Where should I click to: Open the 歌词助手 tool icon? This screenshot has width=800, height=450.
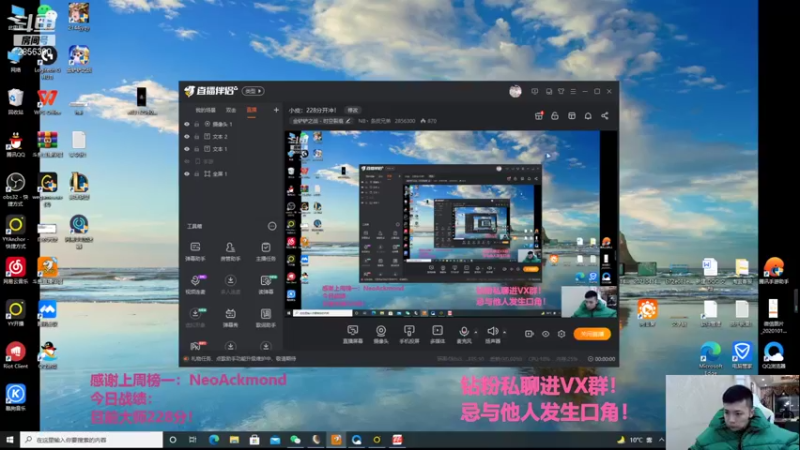(266, 317)
